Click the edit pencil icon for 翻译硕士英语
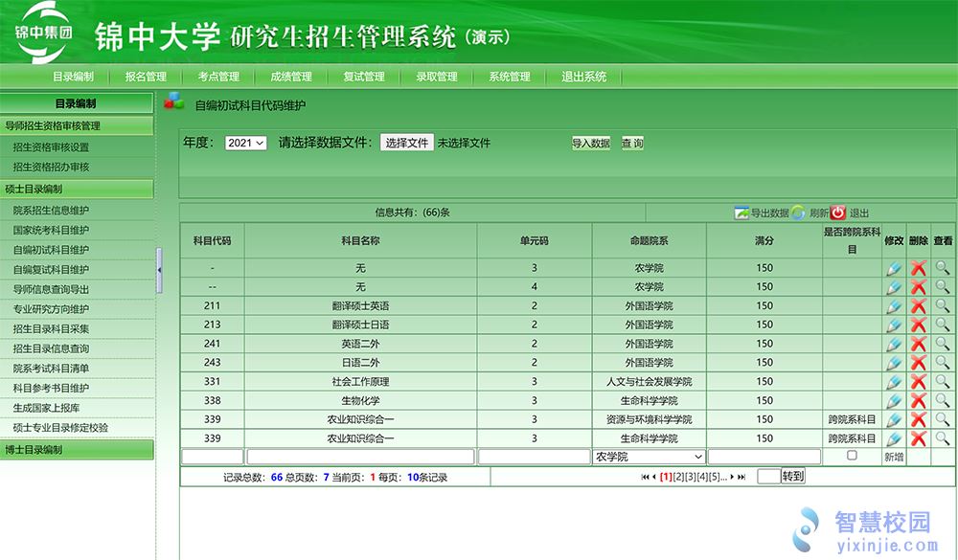The width and height of the screenshot is (958, 560). (x=893, y=306)
